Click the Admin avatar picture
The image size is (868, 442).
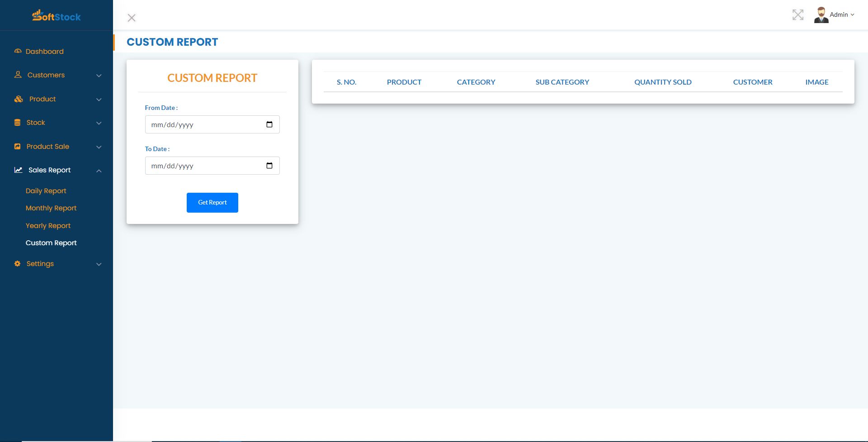coord(821,15)
